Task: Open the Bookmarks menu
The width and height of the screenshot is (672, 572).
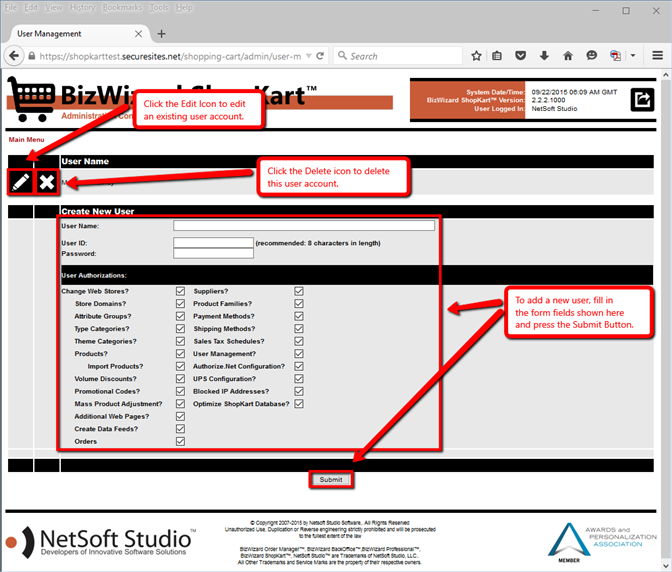Action: 122,8
